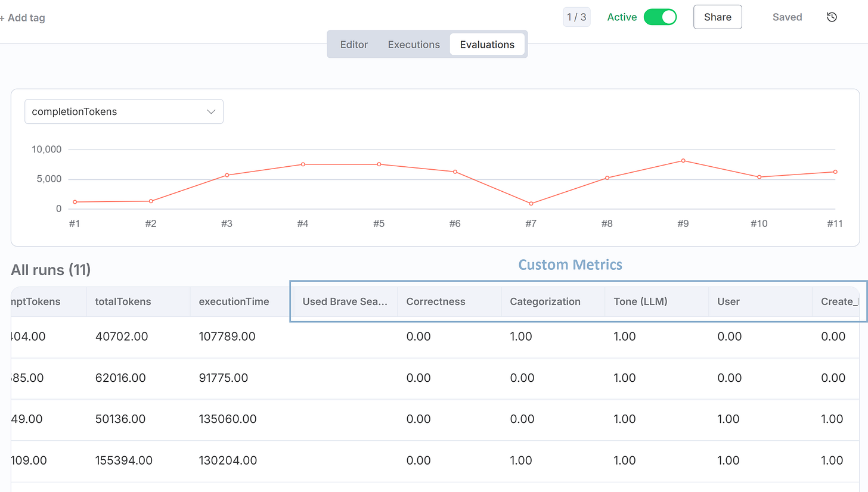Switch to the Editor tab

pos(354,44)
